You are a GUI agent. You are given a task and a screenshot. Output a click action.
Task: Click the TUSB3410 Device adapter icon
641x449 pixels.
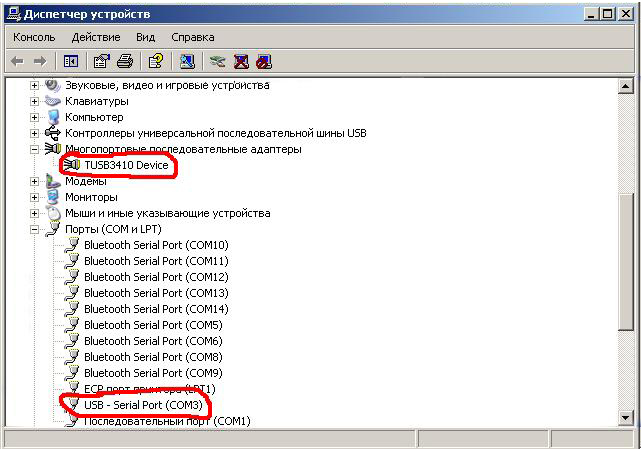[x=72, y=164]
